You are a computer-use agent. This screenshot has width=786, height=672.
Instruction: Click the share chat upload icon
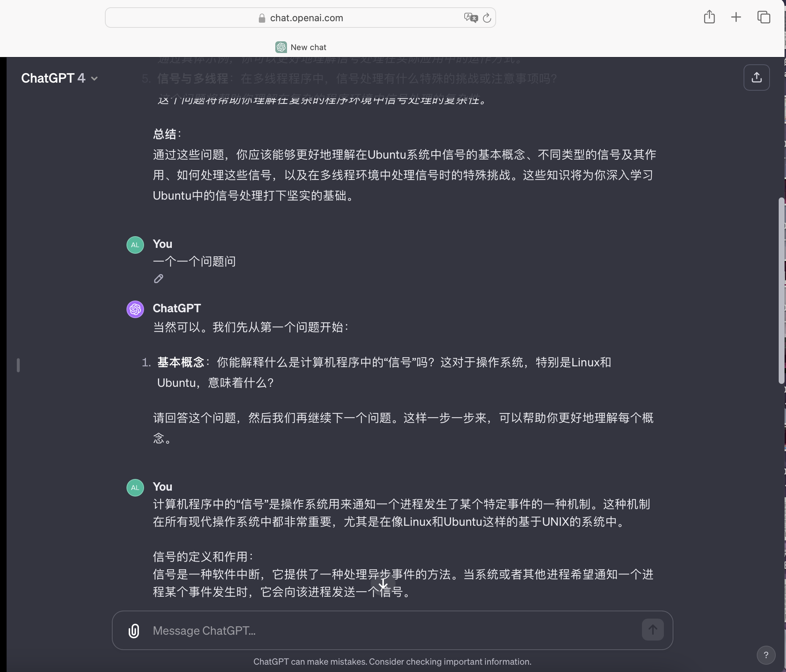coord(756,78)
